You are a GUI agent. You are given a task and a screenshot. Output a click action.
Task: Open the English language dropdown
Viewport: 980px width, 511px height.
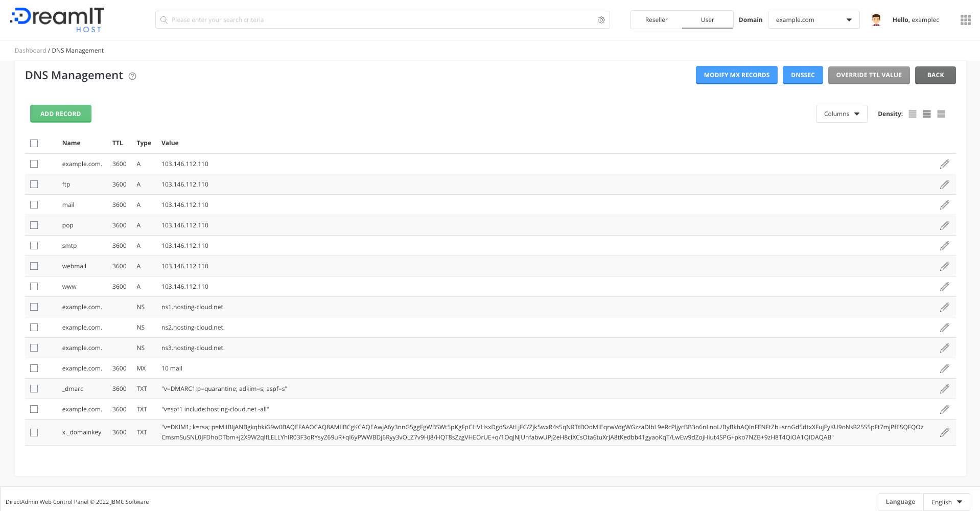coord(946,501)
